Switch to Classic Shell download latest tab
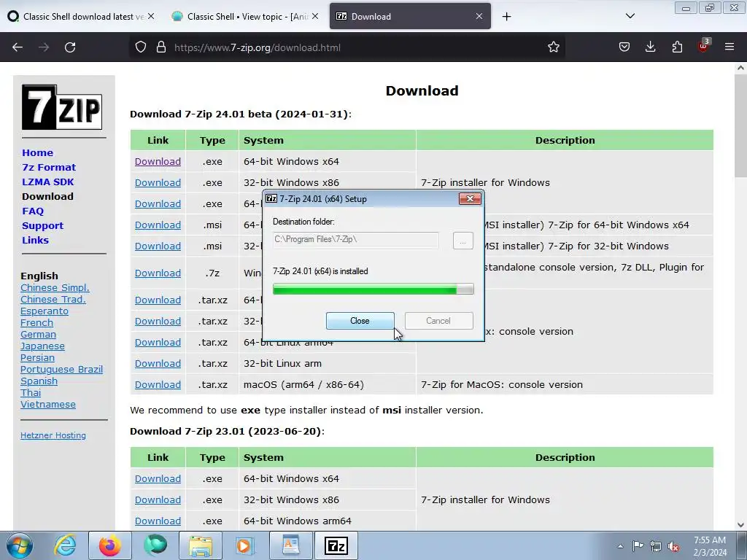This screenshot has height=560, width=747. (x=82, y=16)
